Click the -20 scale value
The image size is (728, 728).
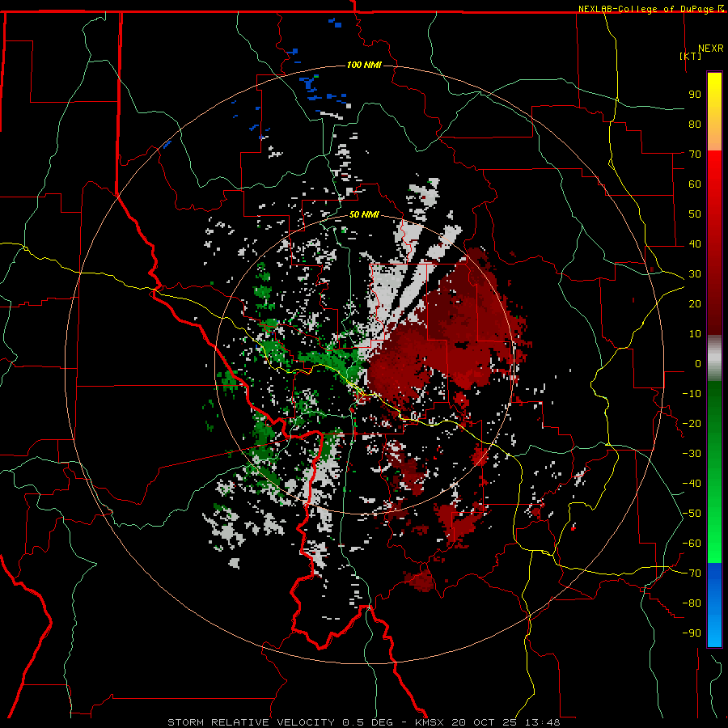point(692,423)
